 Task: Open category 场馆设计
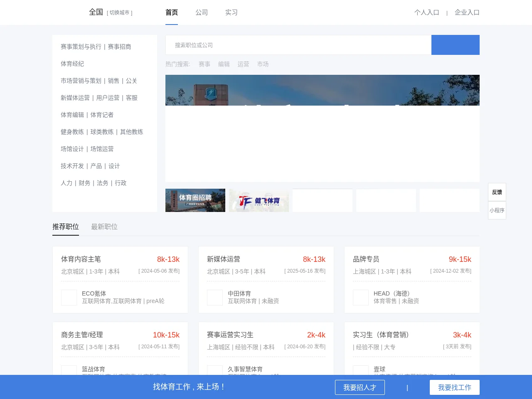72,149
